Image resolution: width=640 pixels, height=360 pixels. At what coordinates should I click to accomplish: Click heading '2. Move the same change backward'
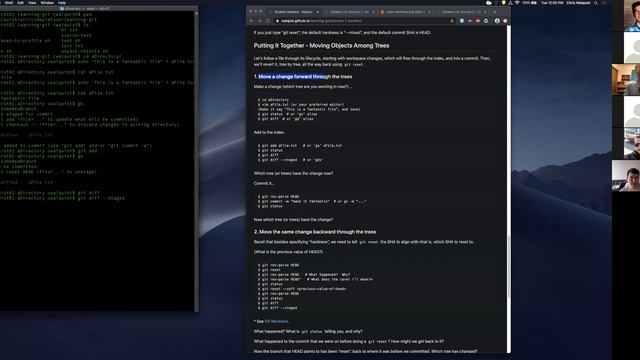[315, 232]
